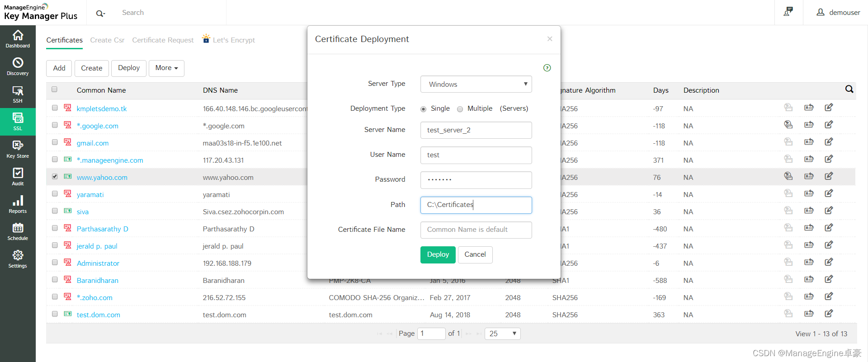This screenshot has height=362, width=868.
Task: Open the rows-per-page 25 dropdown
Action: 502,334
